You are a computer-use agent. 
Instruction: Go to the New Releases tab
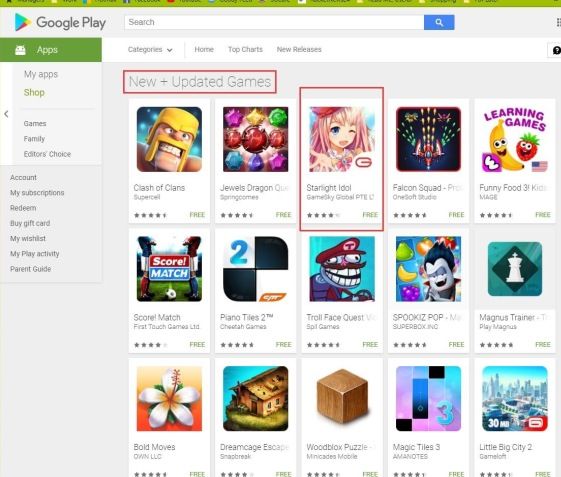point(299,49)
